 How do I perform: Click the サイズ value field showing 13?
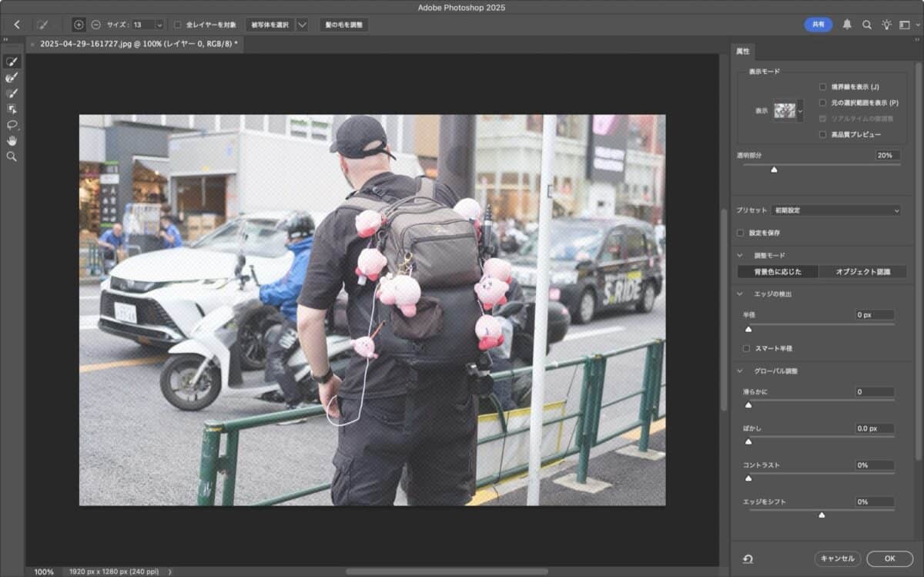click(x=142, y=25)
